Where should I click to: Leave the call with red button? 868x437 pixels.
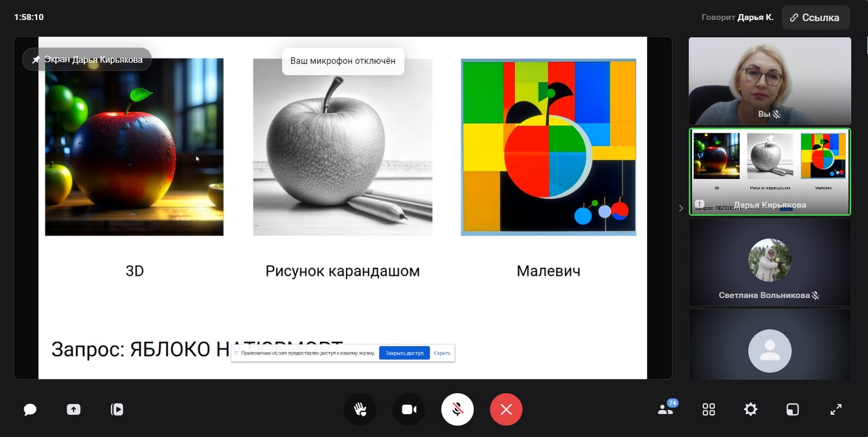point(506,409)
